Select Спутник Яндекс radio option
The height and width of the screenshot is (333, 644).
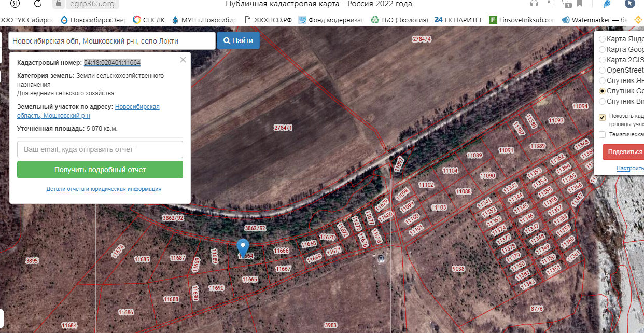point(602,80)
